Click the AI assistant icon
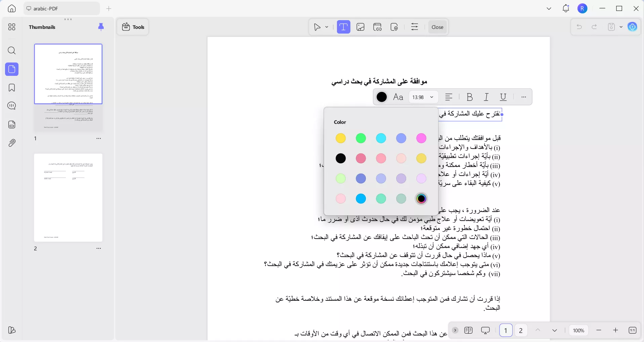Image resolution: width=644 pixels, height=342 pixels. pos(633,27)
